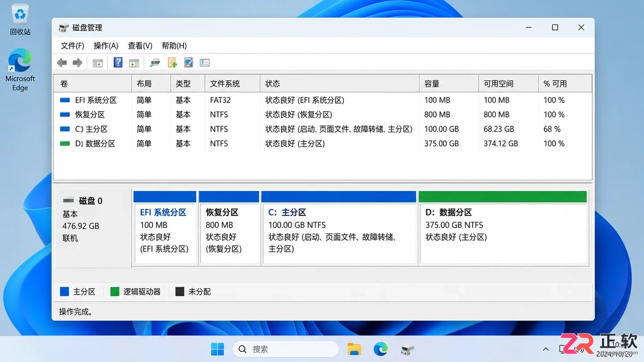Open Help via the blue question-mark icon
This screenshot has height=362, width=644.
coord(118,63)
